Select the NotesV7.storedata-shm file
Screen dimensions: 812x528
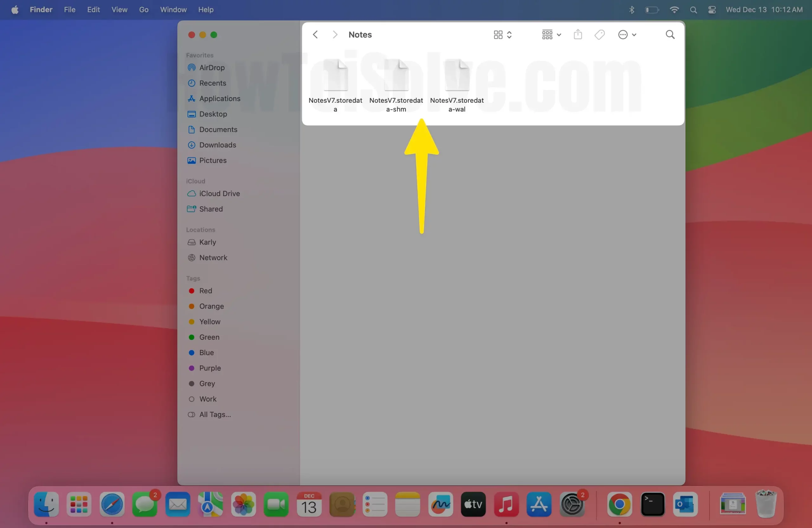(396, 85)
